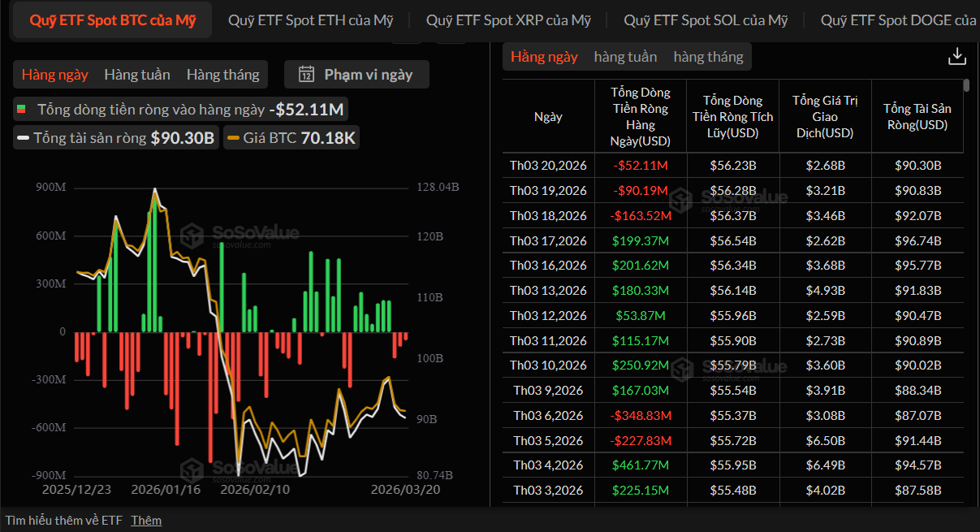
Task: Go to the "Quỹ ETF Spot SOL của Mỹ" tab
Action: [x=706, y=20]
